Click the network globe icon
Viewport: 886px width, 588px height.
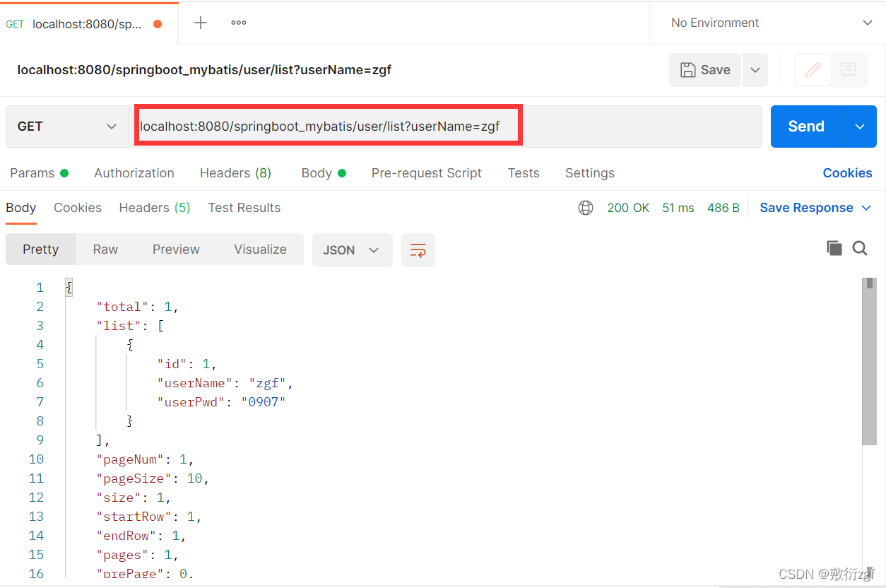(586, 208)
